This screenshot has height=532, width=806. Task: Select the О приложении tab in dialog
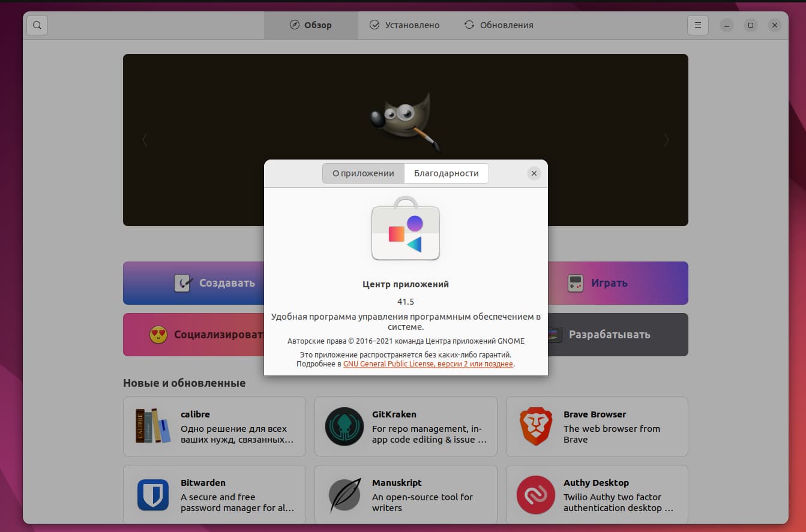[x=363, y=173]
